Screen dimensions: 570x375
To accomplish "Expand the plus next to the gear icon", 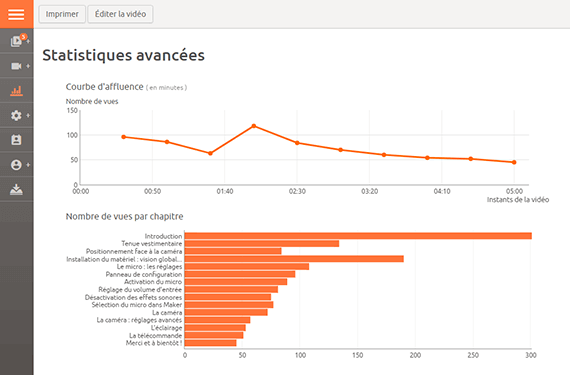I will tap(28, 116).
